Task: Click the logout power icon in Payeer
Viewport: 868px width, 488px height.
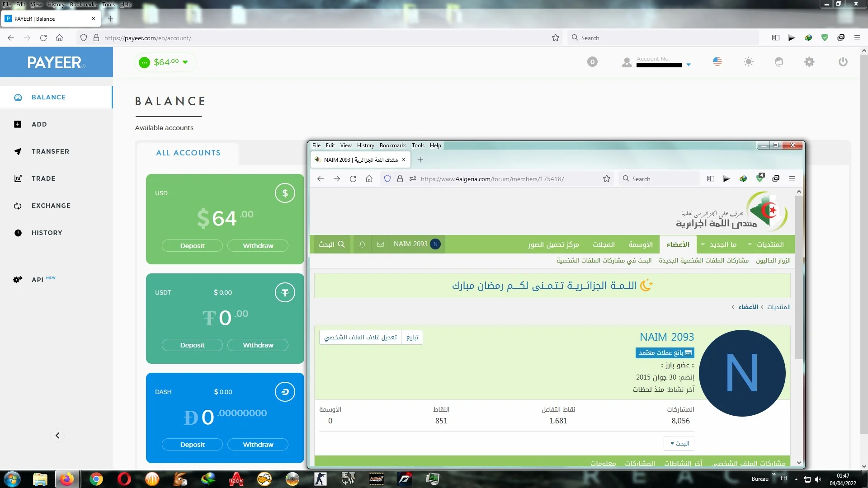Action: click(843, 62)
